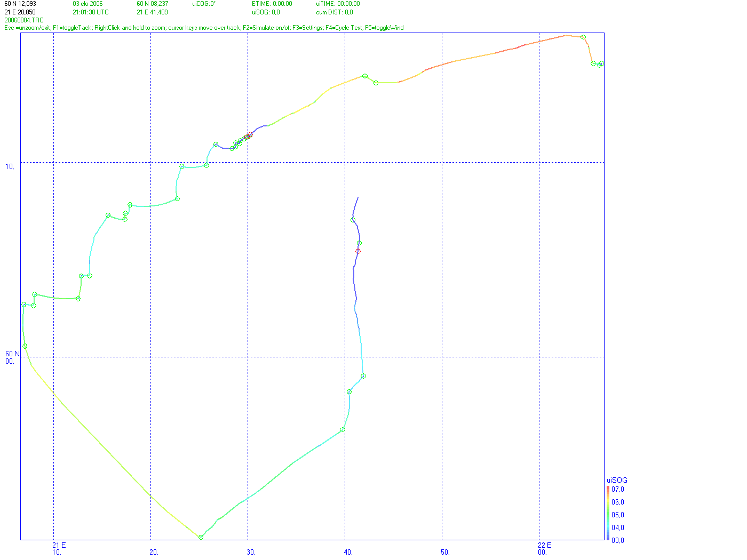
Task: Click the 03,0 value in the uiSOG legend
Action: 618,540
